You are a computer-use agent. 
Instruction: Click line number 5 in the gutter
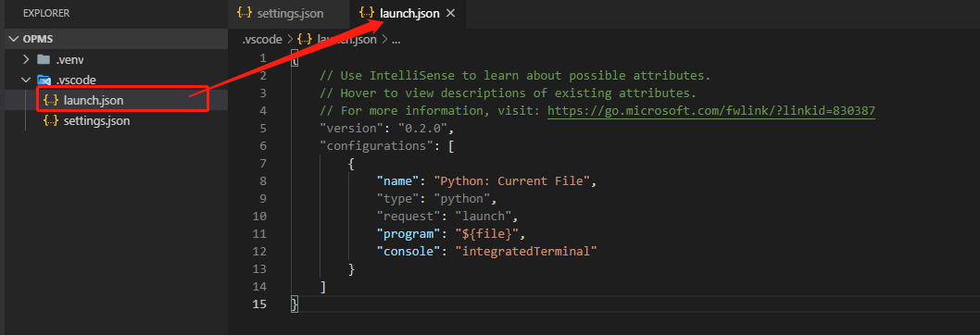click(262, 128)
